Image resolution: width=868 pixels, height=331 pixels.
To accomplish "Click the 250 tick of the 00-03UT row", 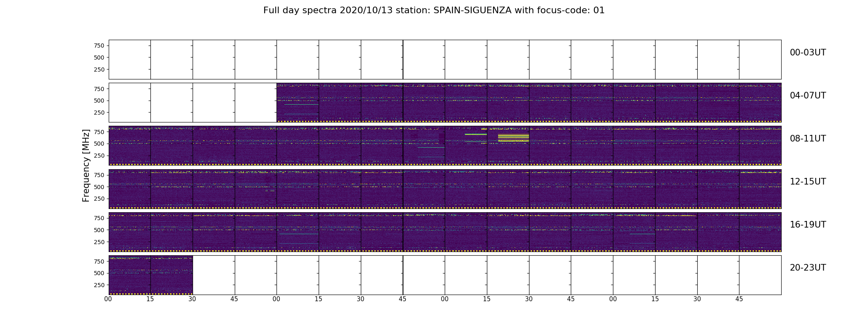I will click(x=99, y=70).
